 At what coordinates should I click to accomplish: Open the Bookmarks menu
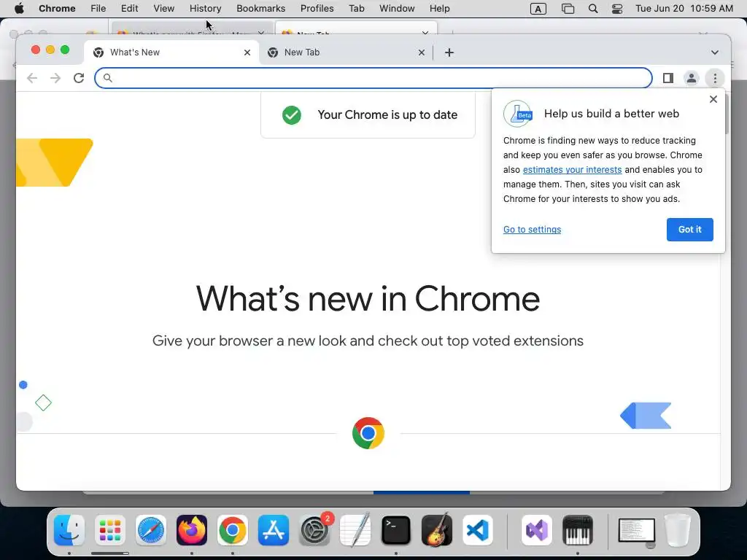pyautogui.click(x=260, y=9)
